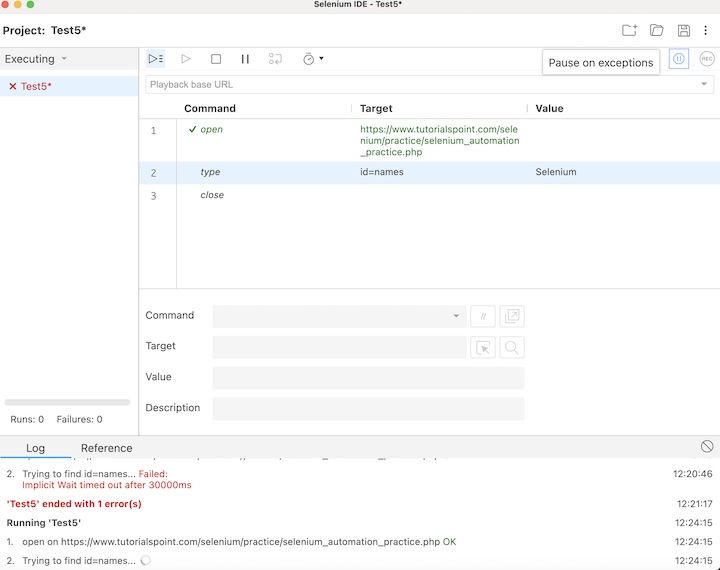Expand the Playback base URL dropdown arrow

click(704, 85)
